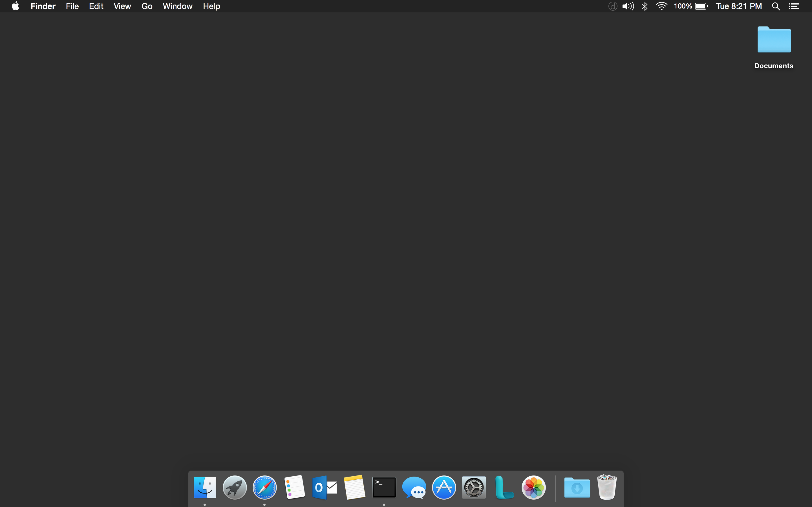The height and width of the screenshot is (507, 812).
Task: Open the App Store
Action: click(443, 487)
